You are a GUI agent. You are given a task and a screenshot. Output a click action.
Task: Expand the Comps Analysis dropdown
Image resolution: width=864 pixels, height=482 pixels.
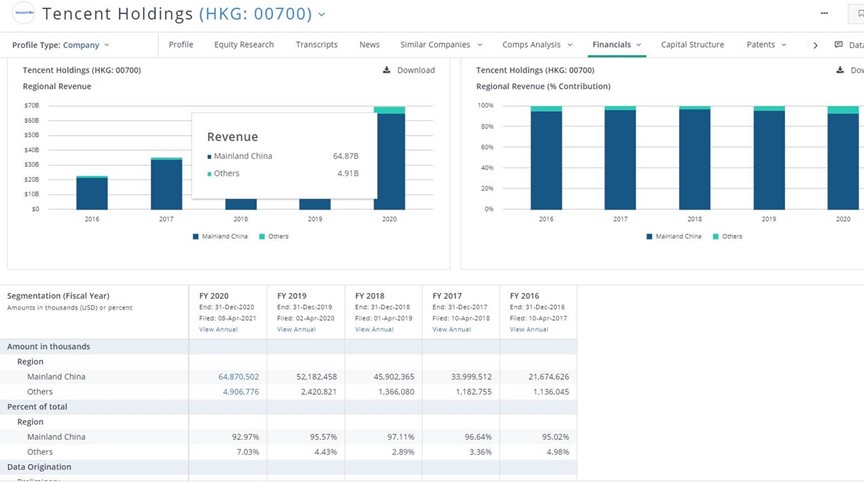coord(537,45)
